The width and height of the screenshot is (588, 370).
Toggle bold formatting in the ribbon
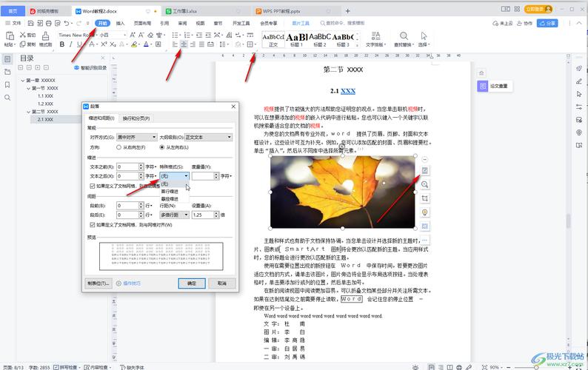62,44
